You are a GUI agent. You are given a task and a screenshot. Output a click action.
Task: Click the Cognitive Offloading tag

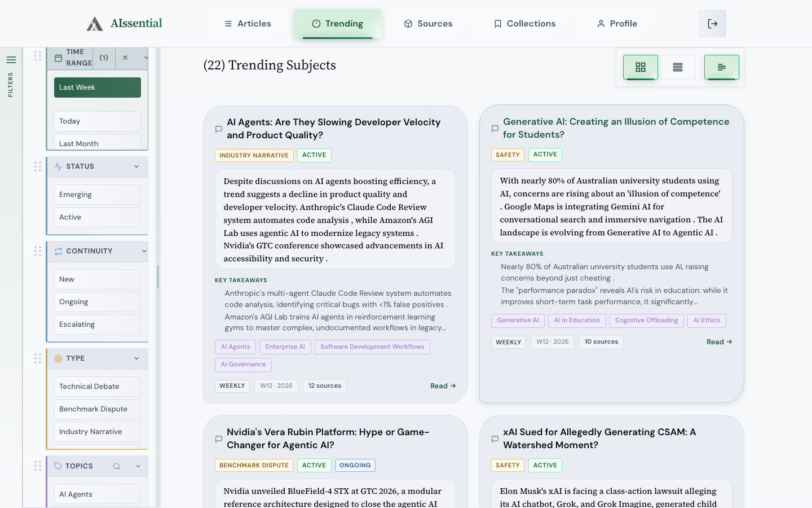[647, 321]
